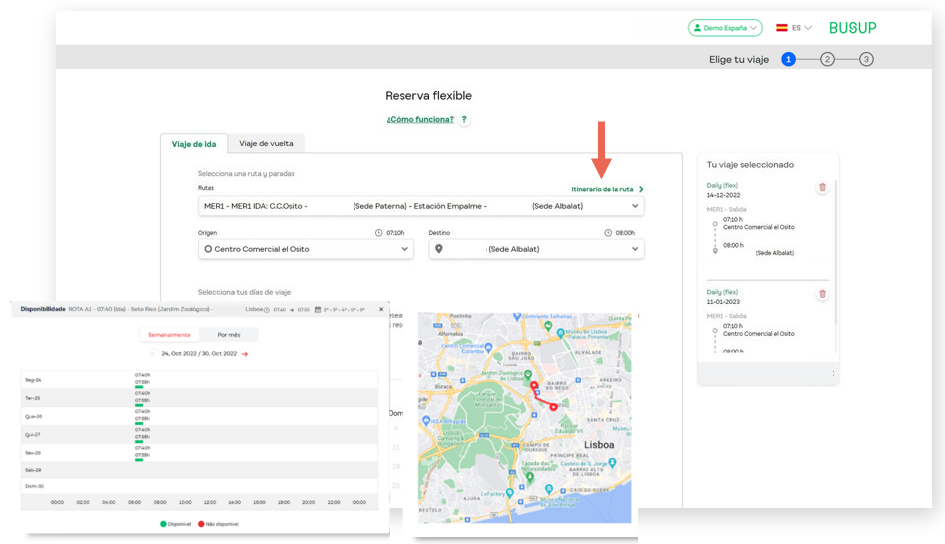Click the green Disponível legend dot
This screenshot has width=945, height=544.
pyautogui.click(x=163, y=524)
